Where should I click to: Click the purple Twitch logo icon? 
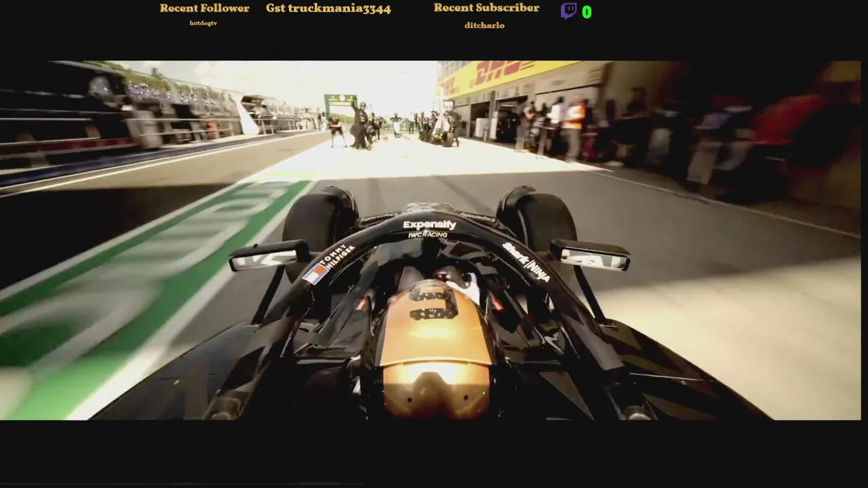[568, 11]
